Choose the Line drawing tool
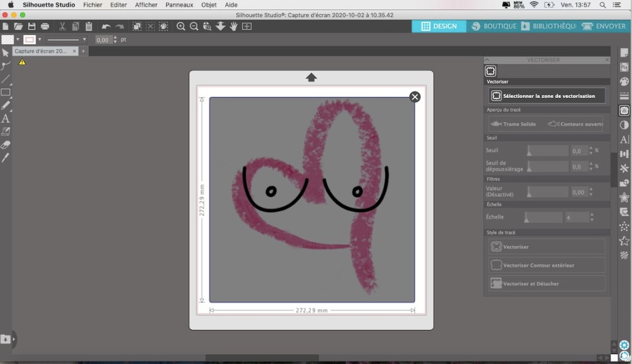 (x=6, y=79)
